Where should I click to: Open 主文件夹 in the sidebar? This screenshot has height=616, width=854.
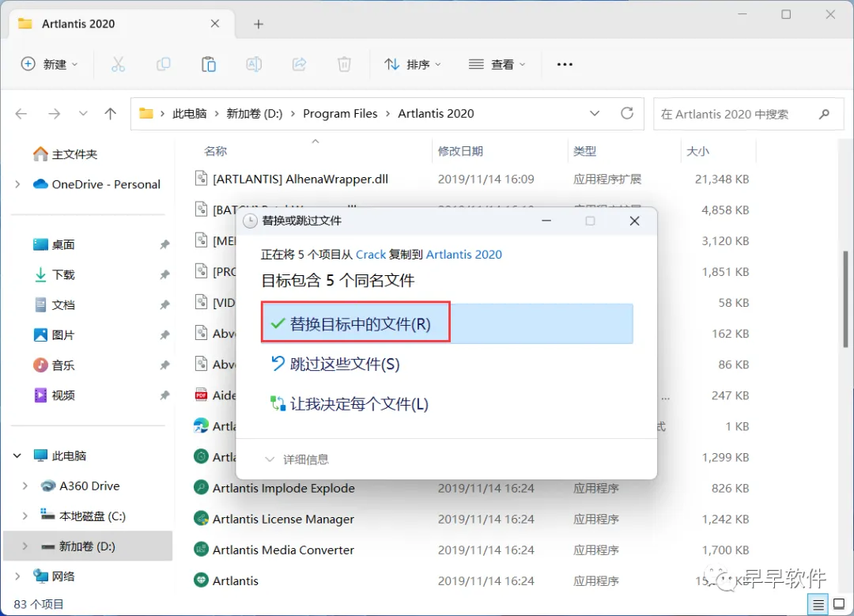click(x=65, y=154)
